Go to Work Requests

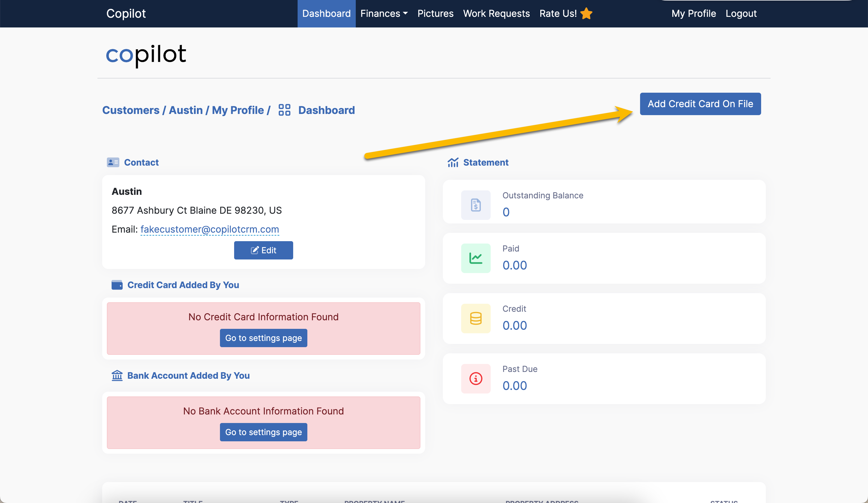click(496, 13)
